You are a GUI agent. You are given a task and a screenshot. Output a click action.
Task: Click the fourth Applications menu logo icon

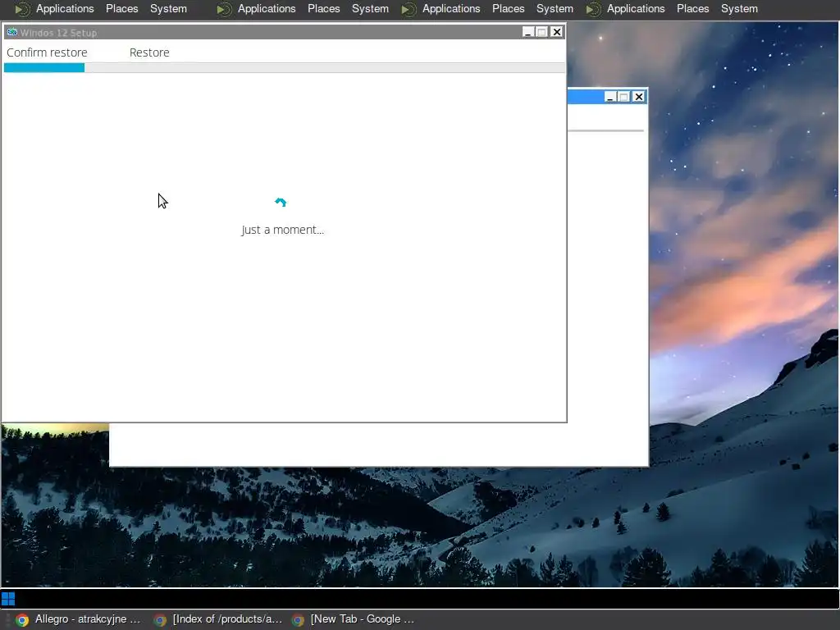tap(593, 9)
